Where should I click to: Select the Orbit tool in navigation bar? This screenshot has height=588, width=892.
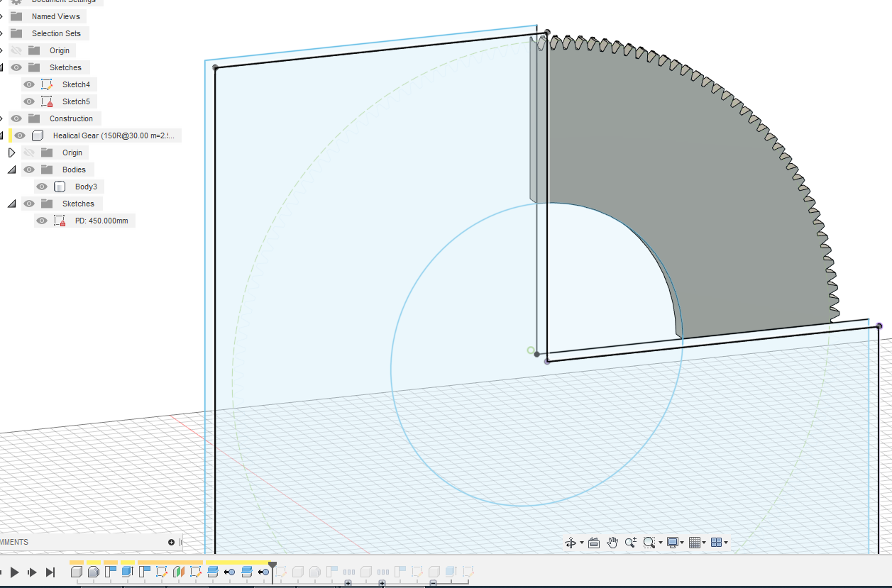(569, 543)
